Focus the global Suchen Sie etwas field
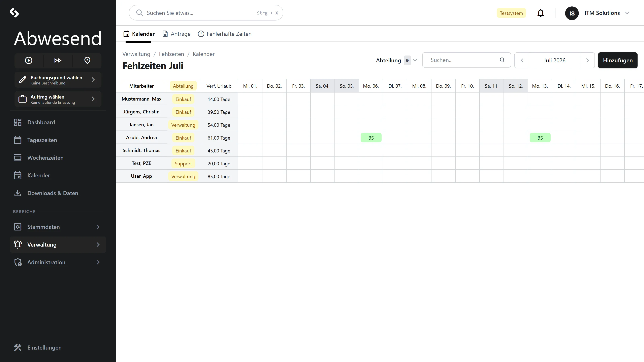This screenshot has width=644, height=362. click(206, 13)
